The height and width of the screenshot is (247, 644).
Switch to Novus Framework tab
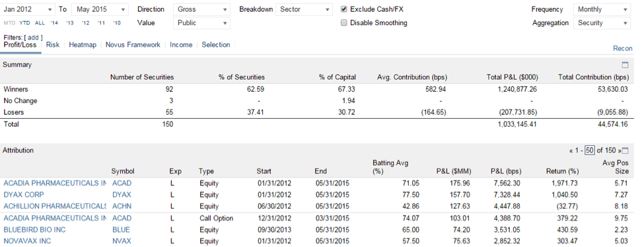pos(133,45)
